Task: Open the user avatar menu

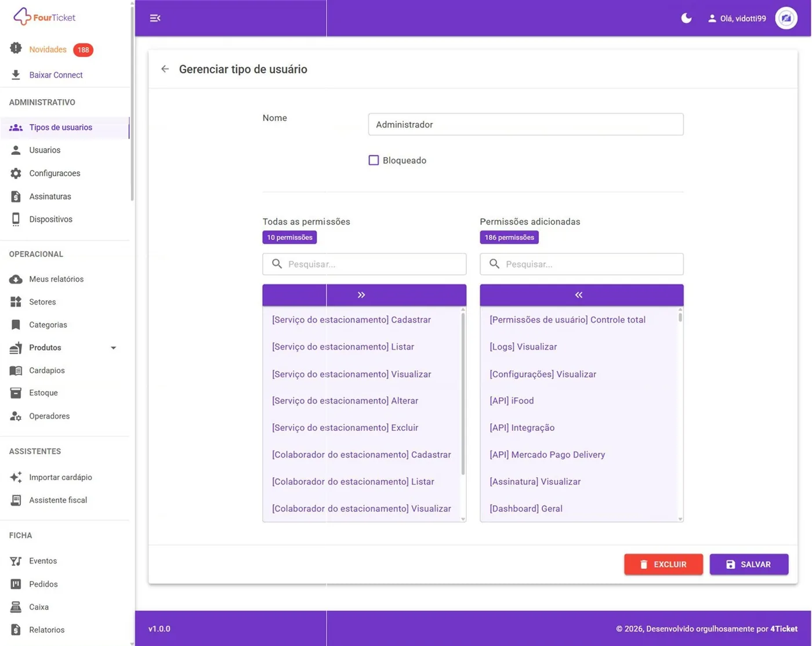Action: pyautogui.click(x=786, y=18)
